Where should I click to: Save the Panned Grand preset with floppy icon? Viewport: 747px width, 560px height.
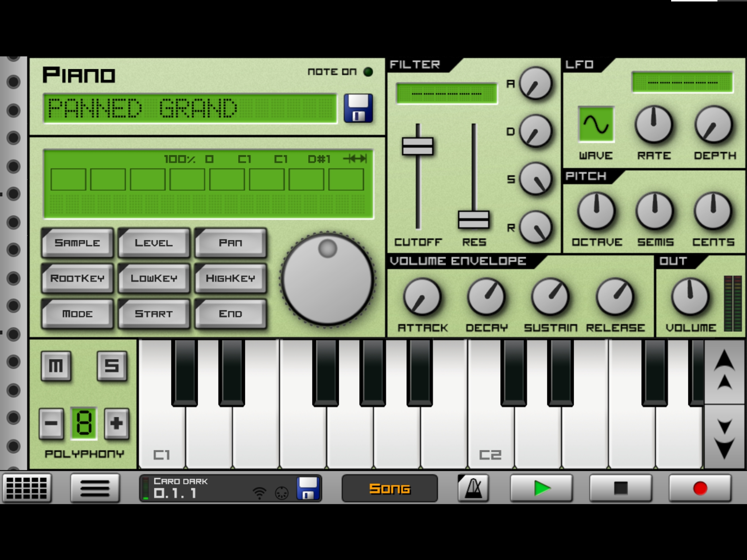point(358,108)
